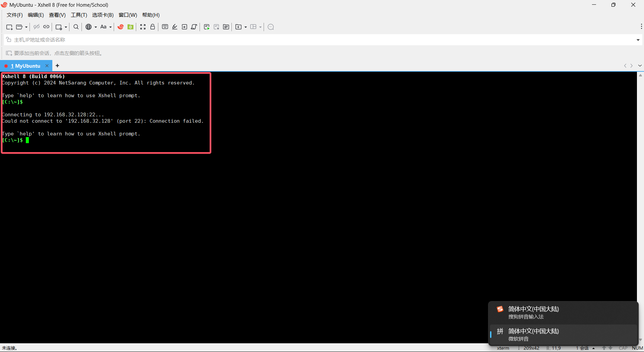Click the new session toolbar icon

click(x=9, y=27)
